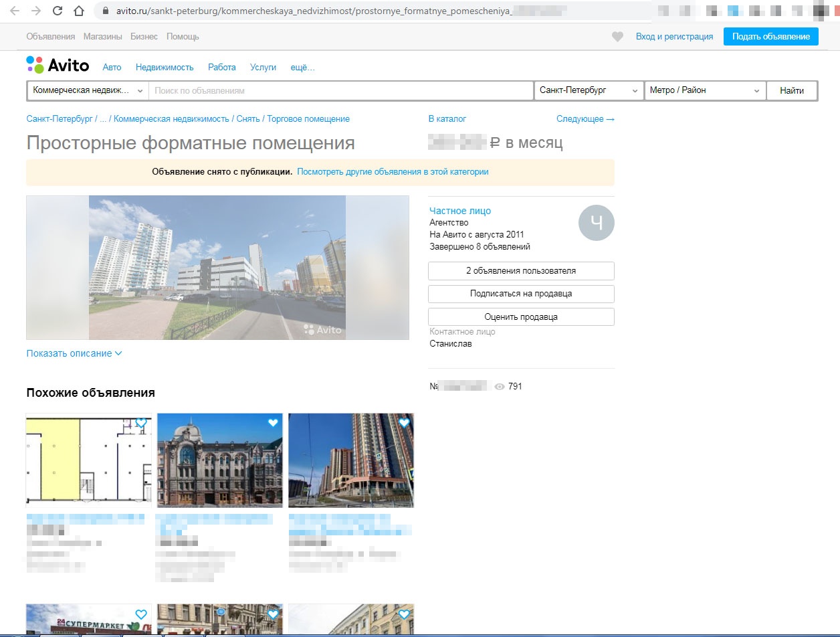
Task: Click 2 объявления пользователя button
Action: pyautogui.click(x=521, y=271)
